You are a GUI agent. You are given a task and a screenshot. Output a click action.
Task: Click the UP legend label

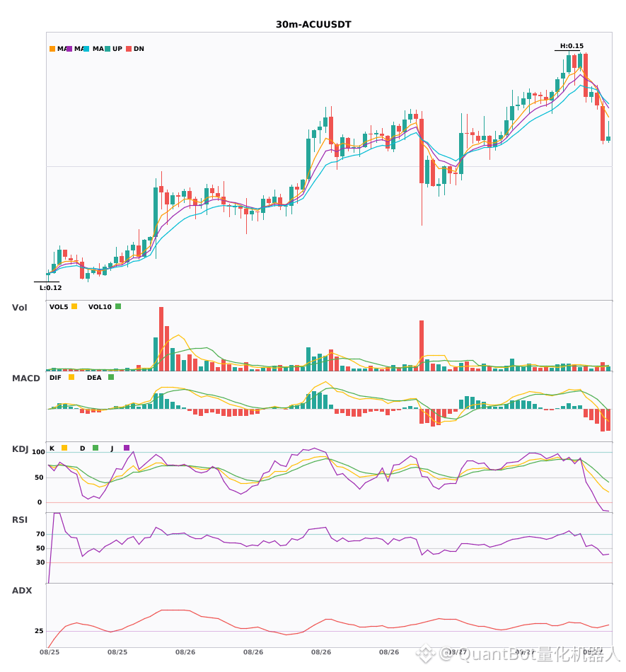[117, 49]
